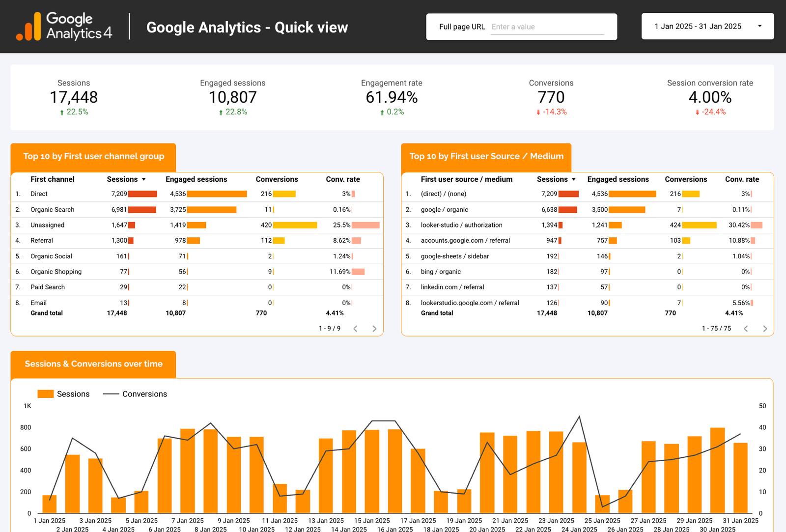Click the Conversions legend line marker

tap(111, 394)
